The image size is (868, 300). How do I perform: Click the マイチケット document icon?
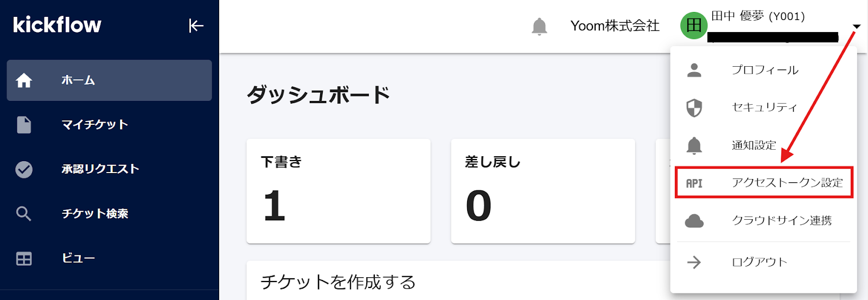point(24,125)
